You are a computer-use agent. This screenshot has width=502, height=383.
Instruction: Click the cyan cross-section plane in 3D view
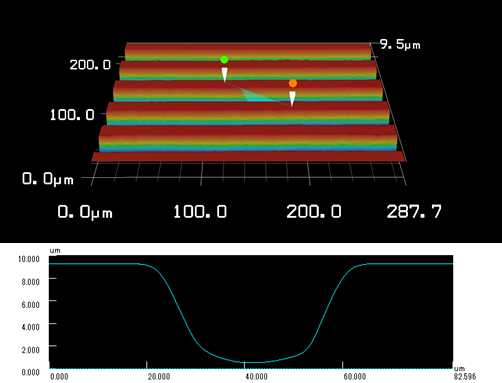pos(258,96)
